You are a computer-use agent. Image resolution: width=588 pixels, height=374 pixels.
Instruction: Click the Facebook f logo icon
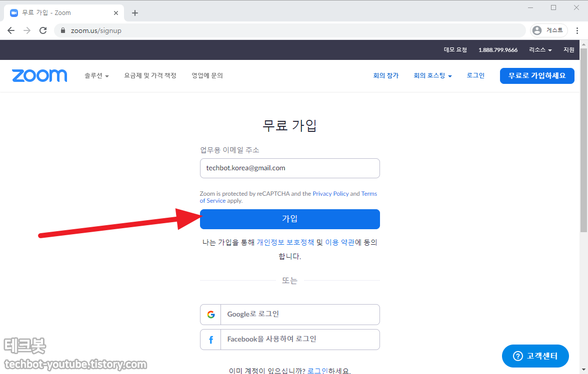point(211,340)
